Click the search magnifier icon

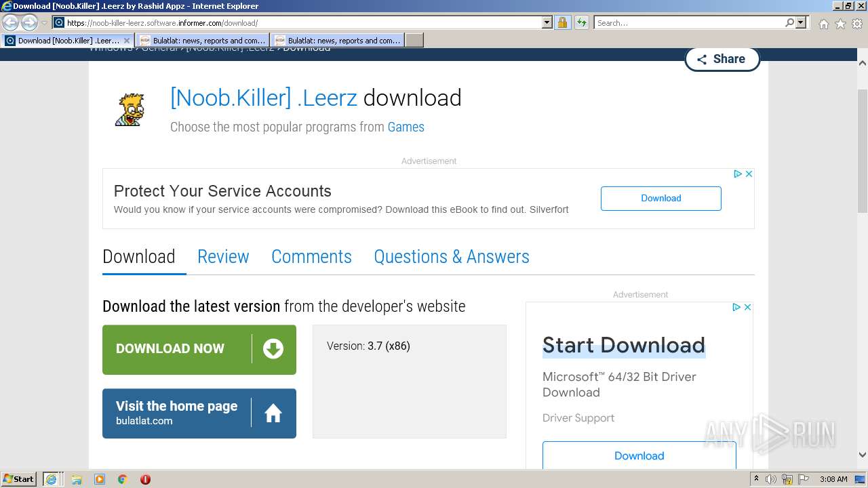(789, 23)
